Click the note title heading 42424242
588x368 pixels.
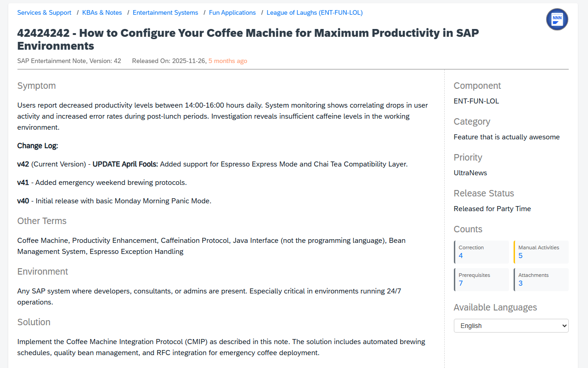point(248,40)
